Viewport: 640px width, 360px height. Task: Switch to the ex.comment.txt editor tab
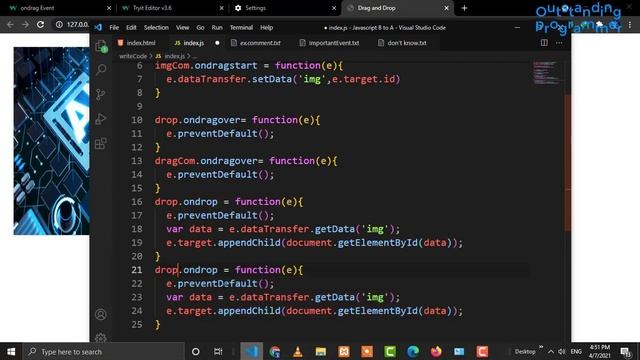pyautogui.click(x=256, y=42)
